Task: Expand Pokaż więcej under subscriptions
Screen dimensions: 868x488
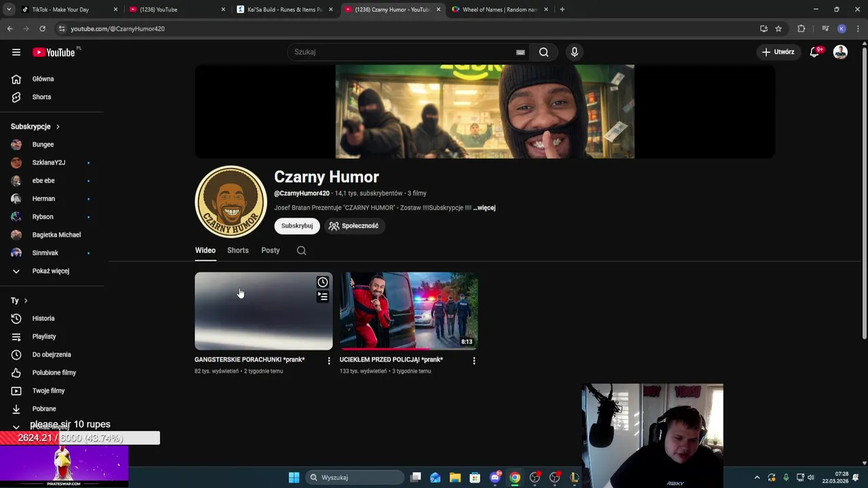Action: [x=52, y=271]
